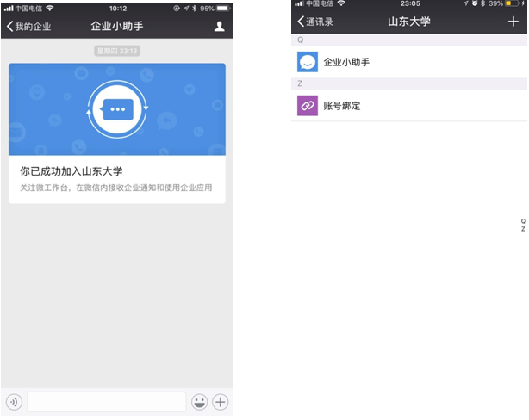Go back to 我的企业
Screen dimensions: 529x420
pos(28,27)
